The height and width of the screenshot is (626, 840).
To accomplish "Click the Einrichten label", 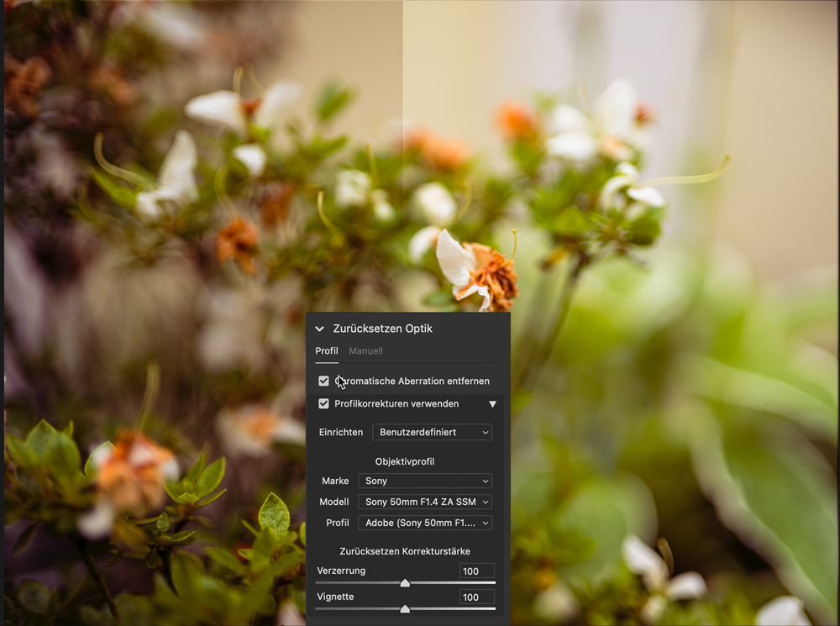I will pyautogui.click(x=341, y=432).
